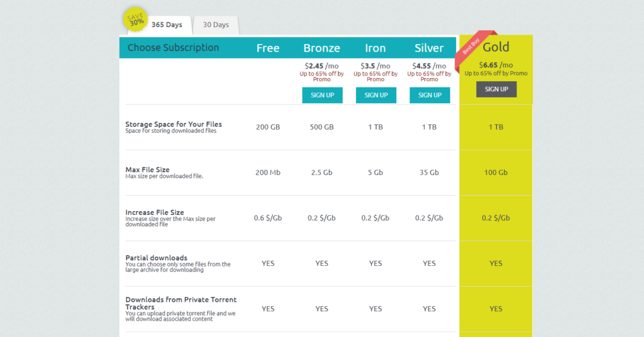Click the Gold YES in Private Torrent row
Image resolution: width=644 pixels, height=337 pixels.
pos(496,309)
